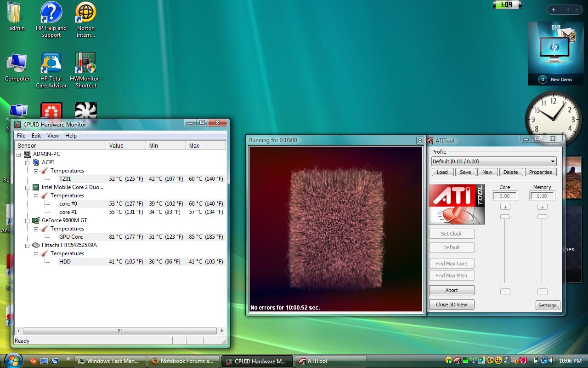Click the Windows Start orb
588x368 pixels.
[12, 360]
